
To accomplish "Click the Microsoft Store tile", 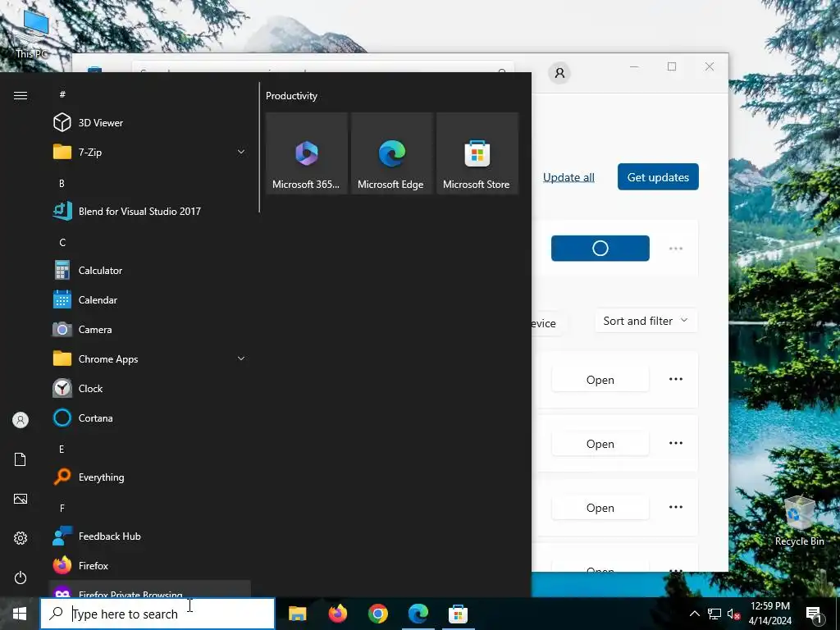I will tap(477, 153).
